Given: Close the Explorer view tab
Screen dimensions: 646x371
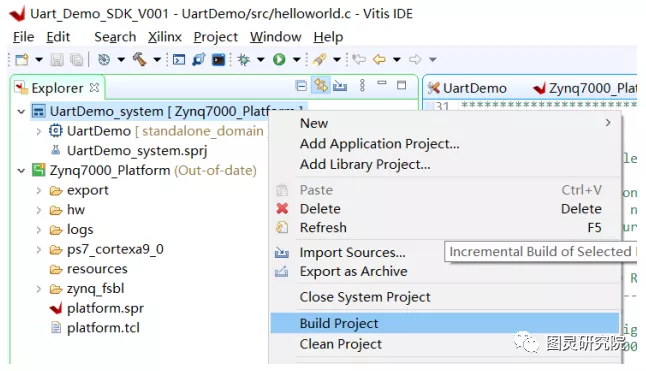Looking at the screenshot, I should [94, 88].
